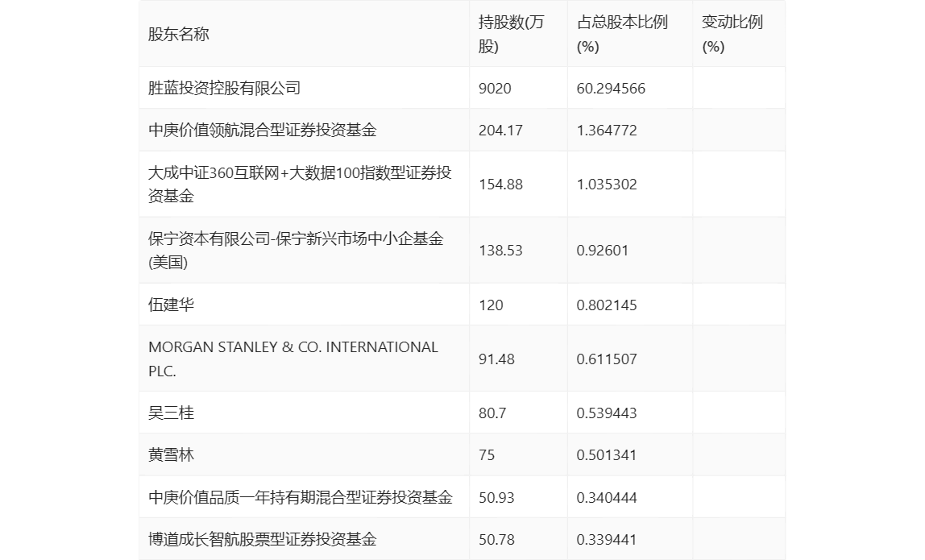Click the 80.7 shareholding value
The image size is (925, 560).
pos(492,413)
